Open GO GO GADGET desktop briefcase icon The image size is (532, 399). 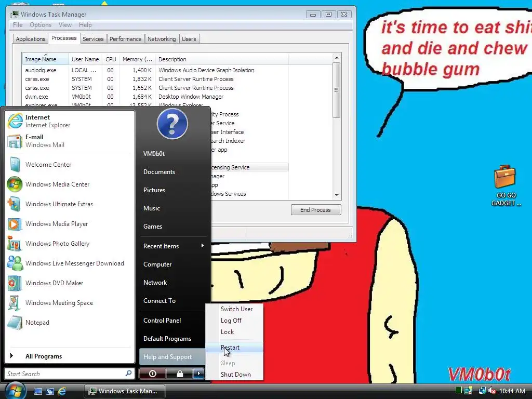click(x=506, y=185)
